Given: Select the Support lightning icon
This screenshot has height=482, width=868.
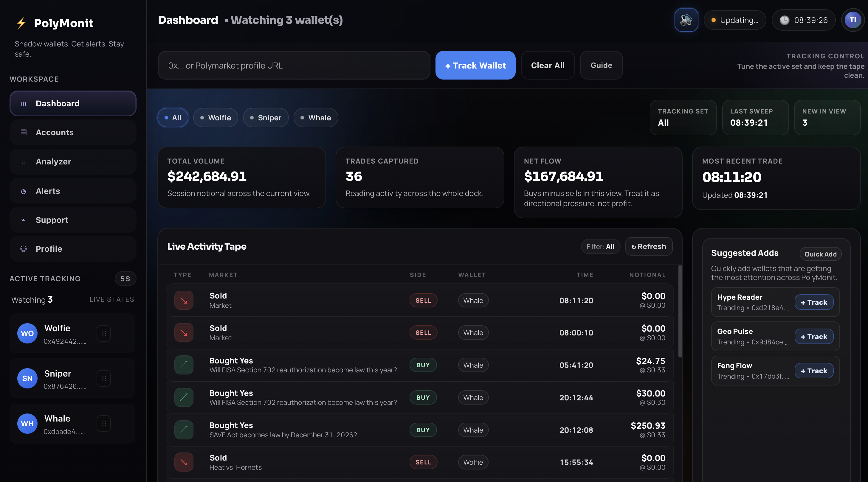Looking at the screenshot, I should (x=24, y=220).
